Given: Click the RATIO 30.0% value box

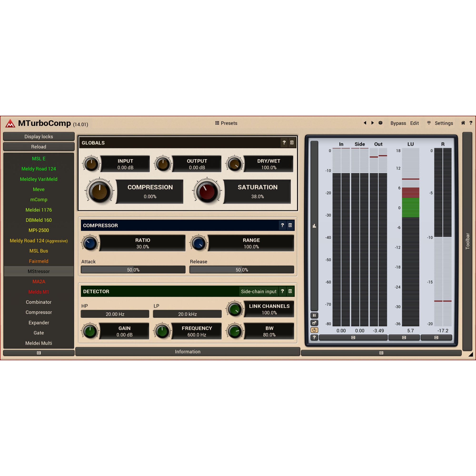Looking at the screenshot, I should (x=142, y=243).
